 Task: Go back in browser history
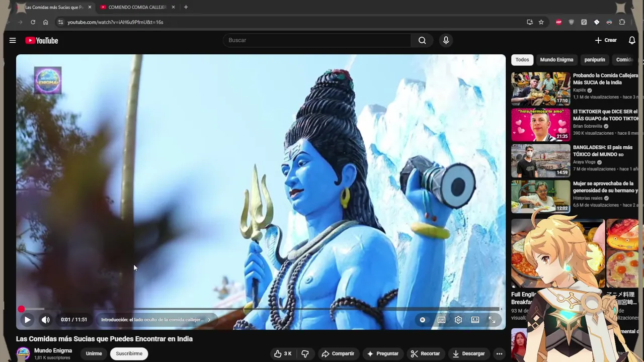coord(8,22)
